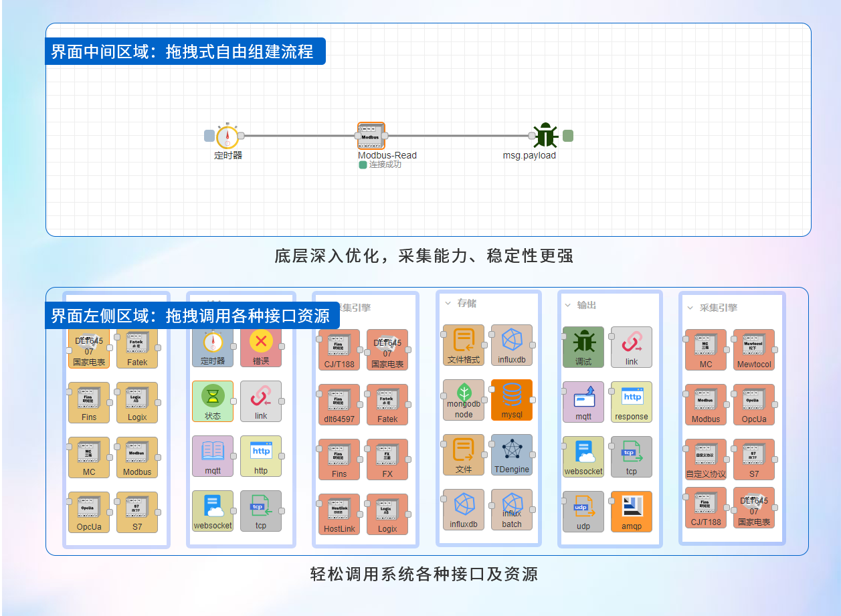The image size is (841, 616).
Task: Pick the HostLink node
Action: pos(339,514)
